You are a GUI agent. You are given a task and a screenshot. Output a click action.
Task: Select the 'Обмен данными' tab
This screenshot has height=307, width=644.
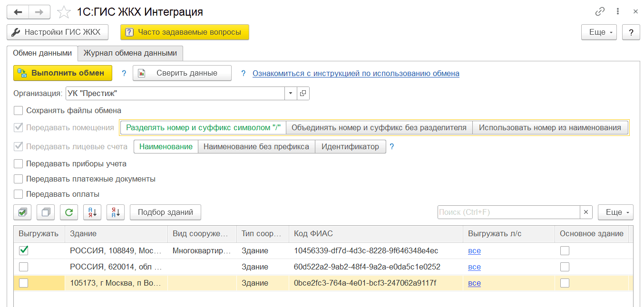pos(42,53)
